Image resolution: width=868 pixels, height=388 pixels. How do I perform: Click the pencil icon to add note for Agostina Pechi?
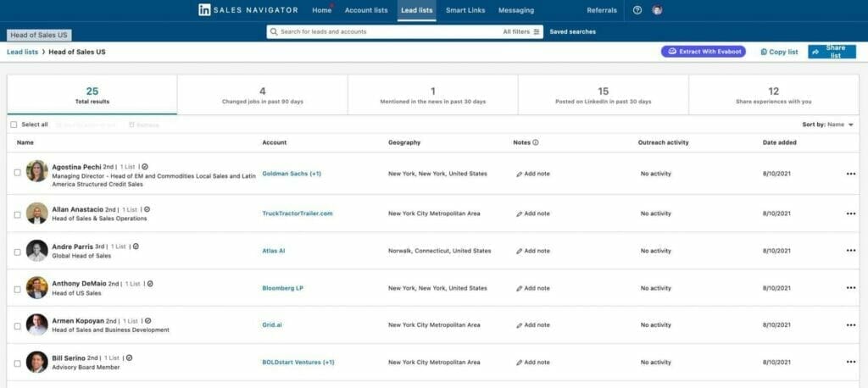click(519, 174)
